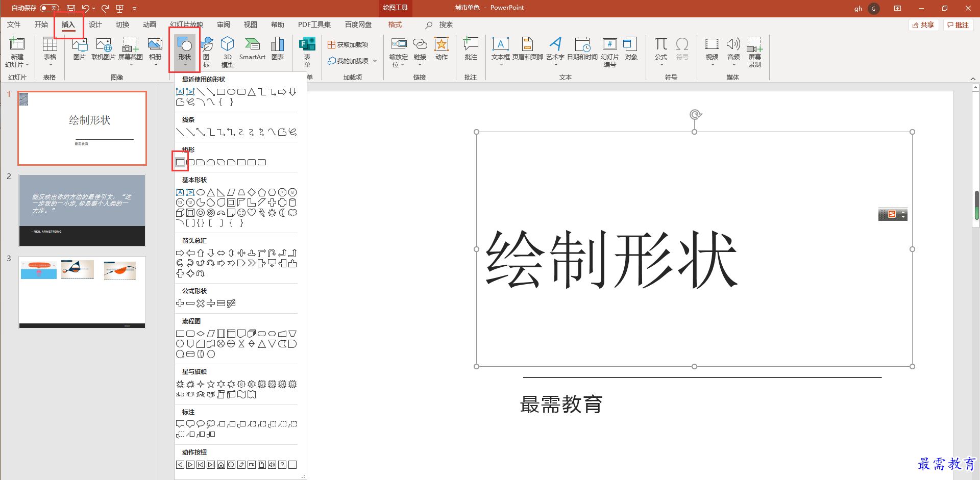The width and height of the screenshot is (980, 480).
Task: Open the 3D模型 insert tool
Action: pyautogui.click(x=228, y=52)
